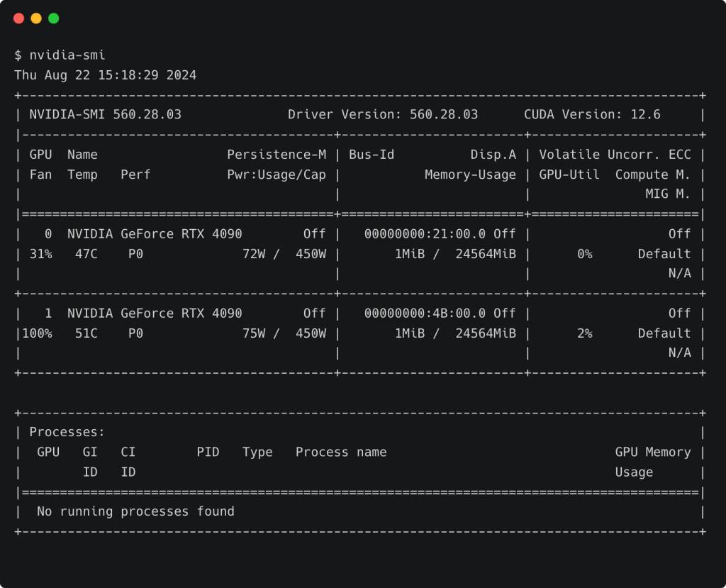Minimize the terminal using the yellow button

tap(36, 18)
